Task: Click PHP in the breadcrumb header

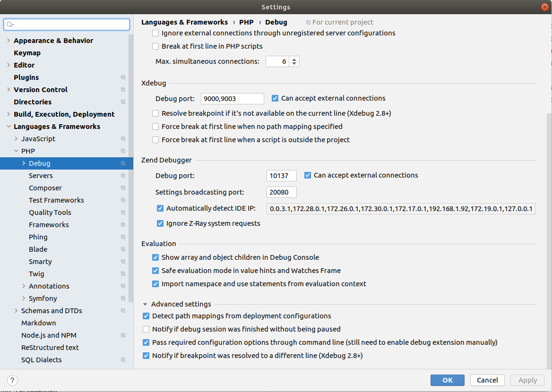Action: 246,22
